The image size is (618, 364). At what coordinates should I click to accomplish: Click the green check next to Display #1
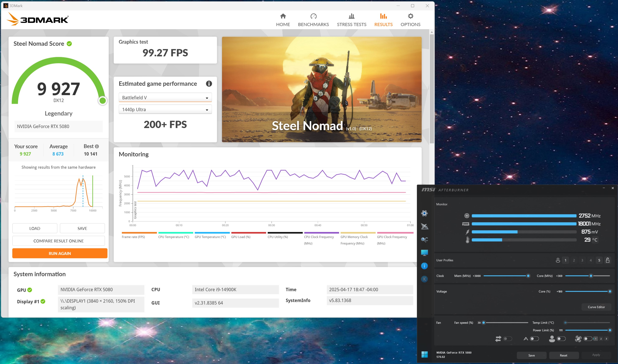point(43,301)
